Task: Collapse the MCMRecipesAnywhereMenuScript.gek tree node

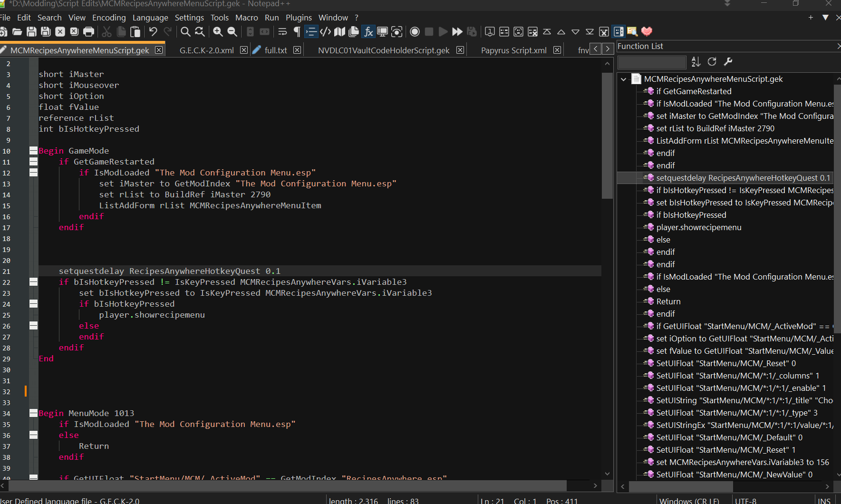Action: pyautogui.click(x=624, y=79)
